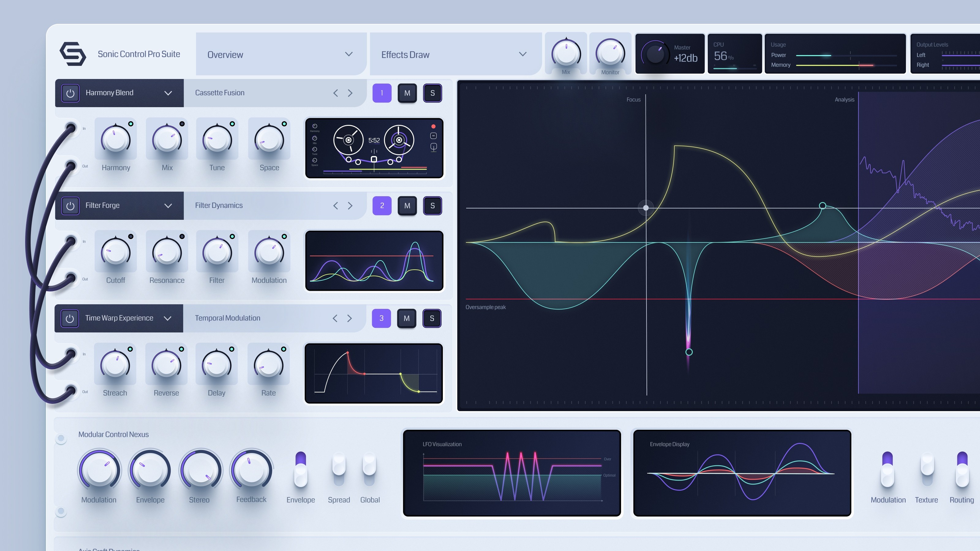Click the Harmony Blend power icon
Screen dimensions: 980x551
70,93
